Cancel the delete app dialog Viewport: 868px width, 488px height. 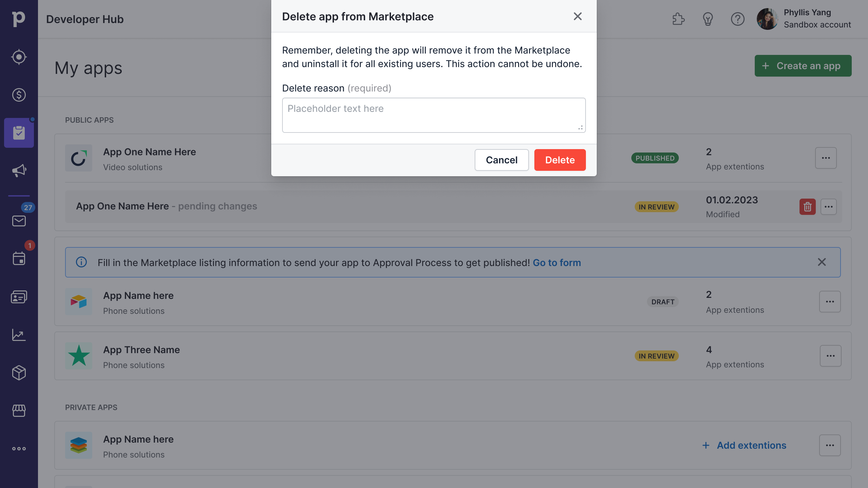pos(501,160)
